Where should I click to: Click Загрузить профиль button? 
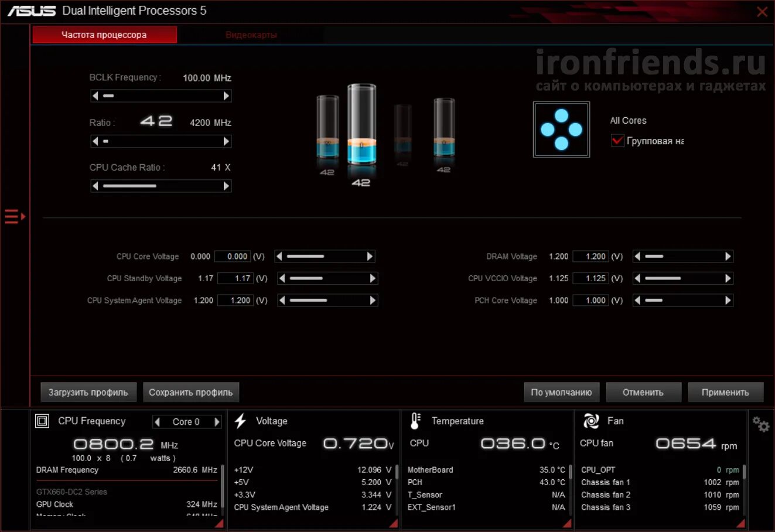pyautogui.click(x=88, y=392)
